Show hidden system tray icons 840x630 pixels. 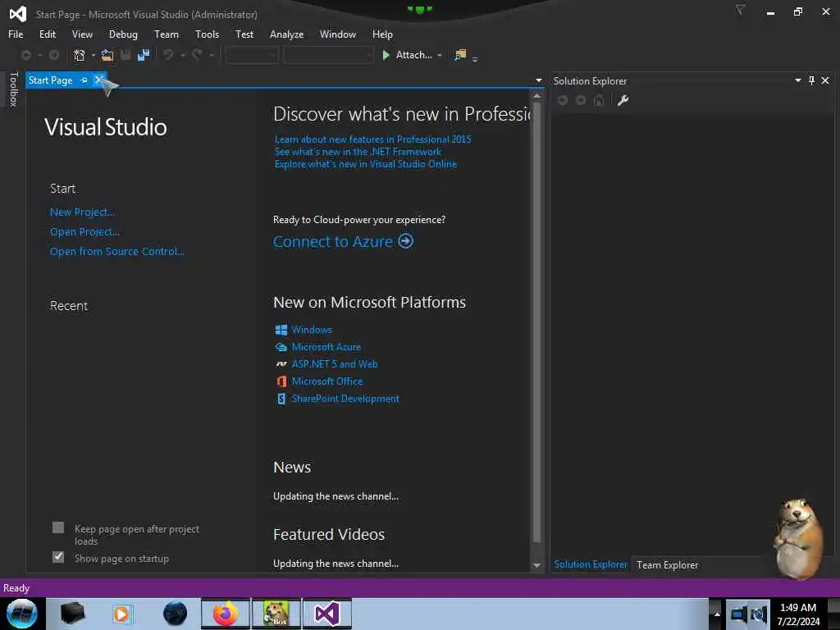717,614
